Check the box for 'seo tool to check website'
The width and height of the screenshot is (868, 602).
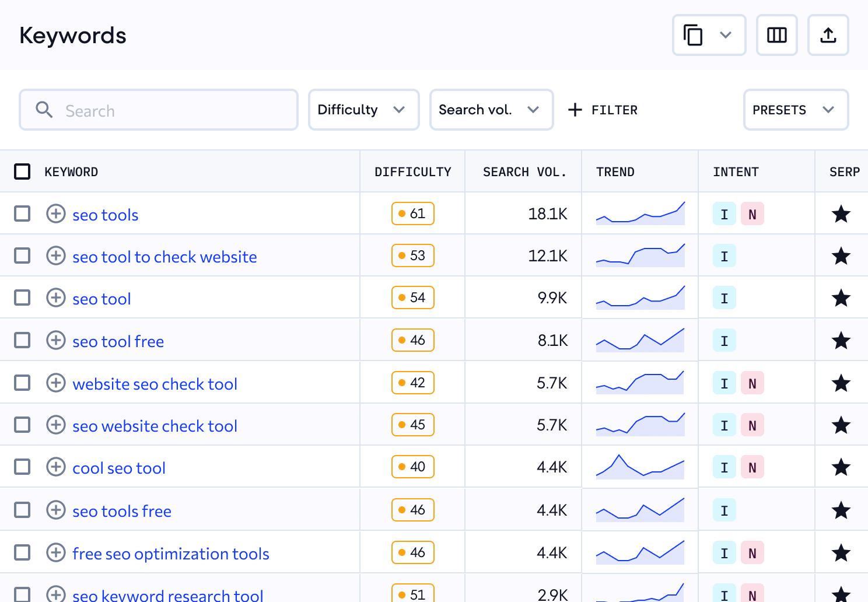tap(22, 256)
